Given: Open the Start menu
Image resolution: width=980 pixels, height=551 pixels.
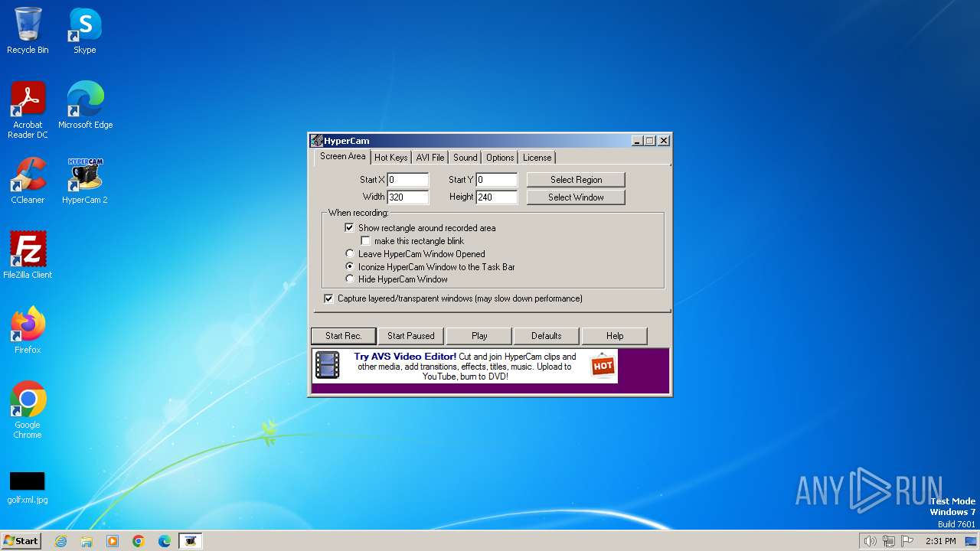Looking at the screenshot, I should 21,541.
